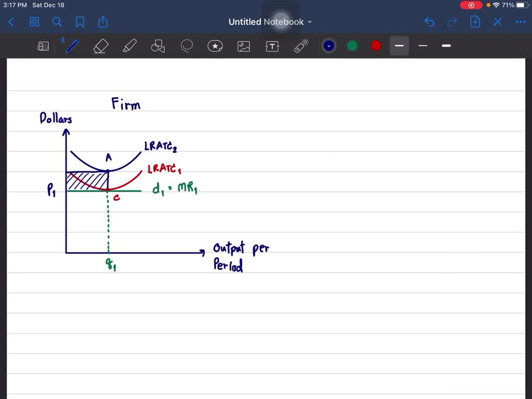Select the pen tool
The height and width of the screenshot is (399, 532).
tap(71, 46)
